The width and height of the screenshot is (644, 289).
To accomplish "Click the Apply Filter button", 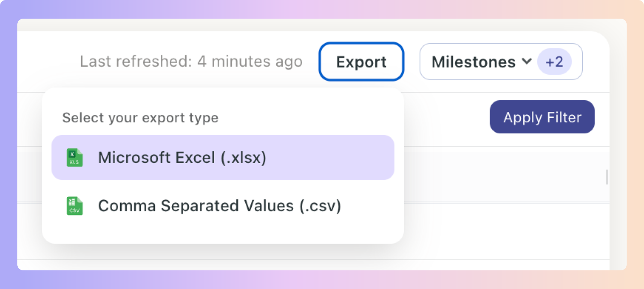I will 542,117.
